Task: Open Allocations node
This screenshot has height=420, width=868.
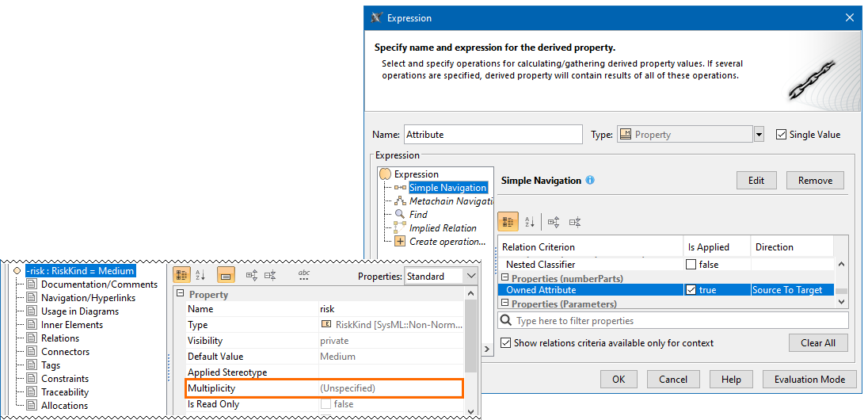Action: pyautogui.click(x=64, y=406)
